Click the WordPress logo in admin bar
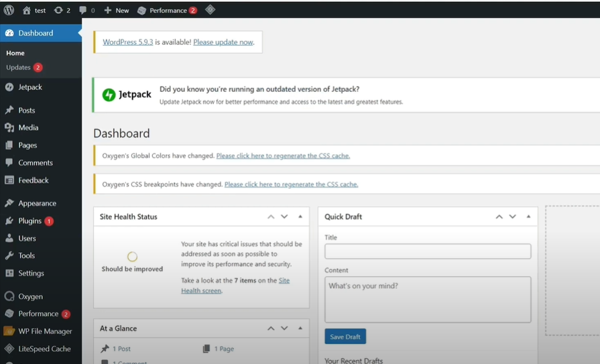Image resolution: width=600 pixels, height=364 pixels. point(9,10)
